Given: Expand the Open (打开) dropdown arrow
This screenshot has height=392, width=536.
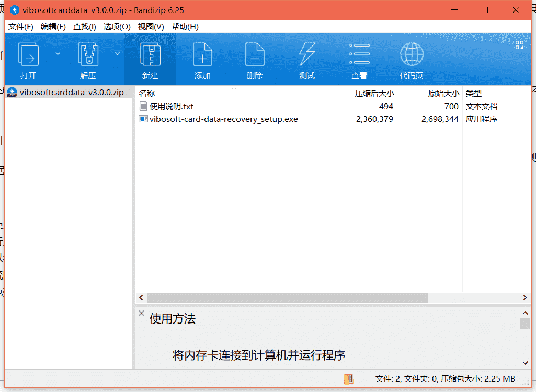Looking at the screenshot, I should 58,54.
